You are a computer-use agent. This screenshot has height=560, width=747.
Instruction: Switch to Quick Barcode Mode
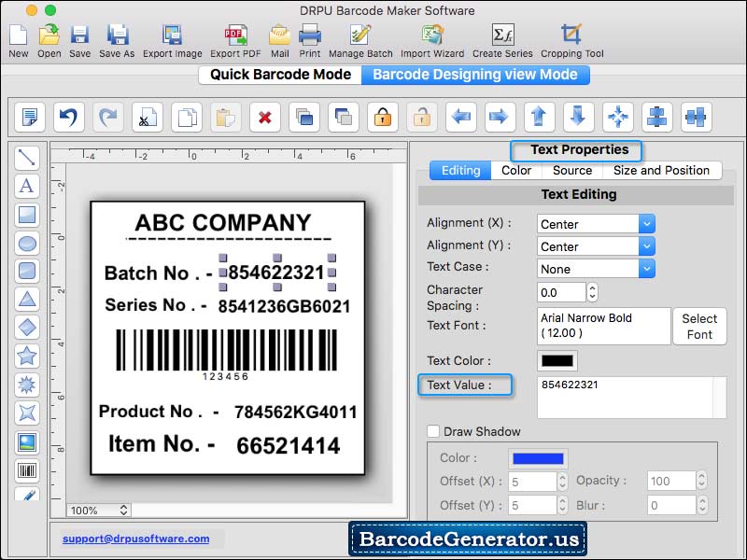tap(278, 75)
